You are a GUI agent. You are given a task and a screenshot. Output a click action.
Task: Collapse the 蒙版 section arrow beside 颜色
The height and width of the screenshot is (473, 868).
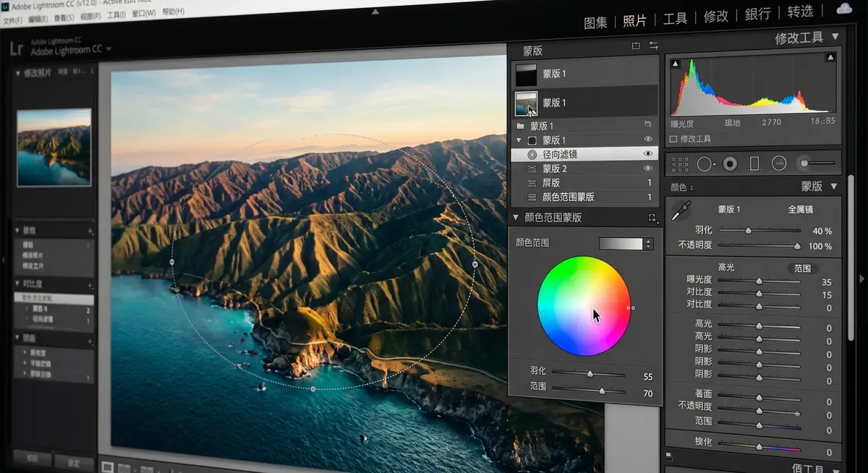834,186
